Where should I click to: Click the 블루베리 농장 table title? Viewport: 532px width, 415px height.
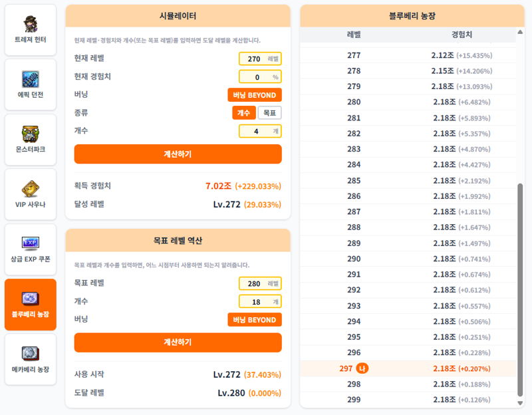click(412, 16)
